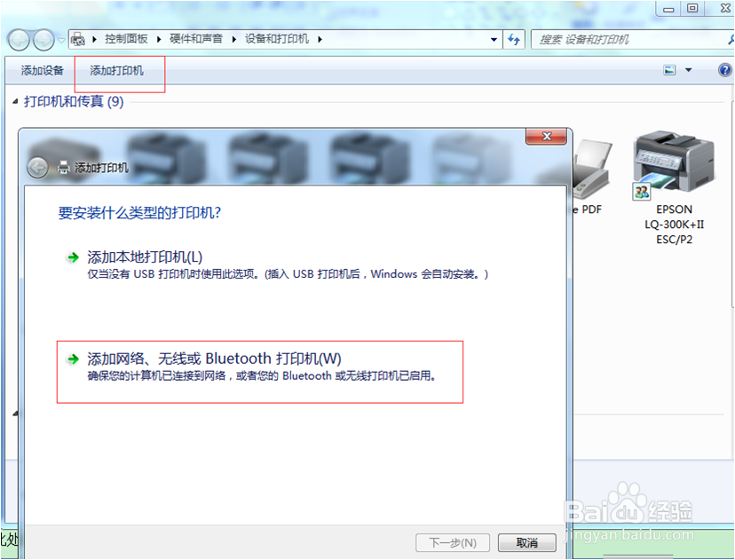Open the address bar history dropdown
The width and height of the screenshot is (735, 560).
click(494, 39)
